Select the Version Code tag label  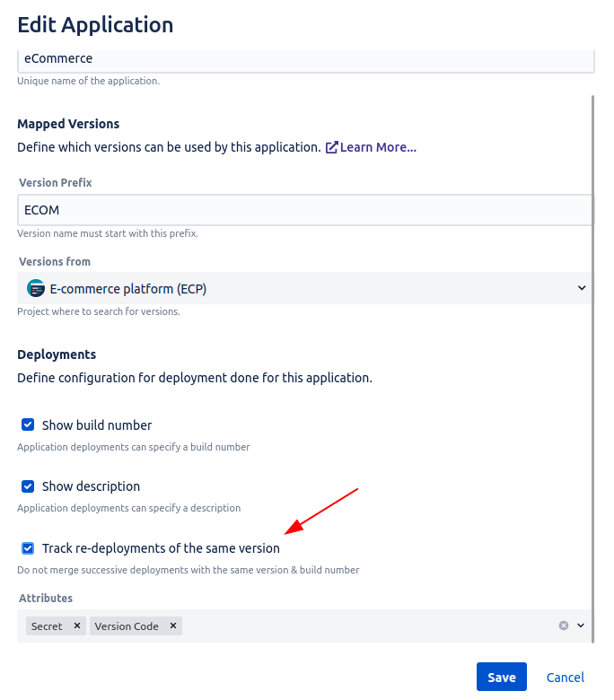[x=127, y=626]
